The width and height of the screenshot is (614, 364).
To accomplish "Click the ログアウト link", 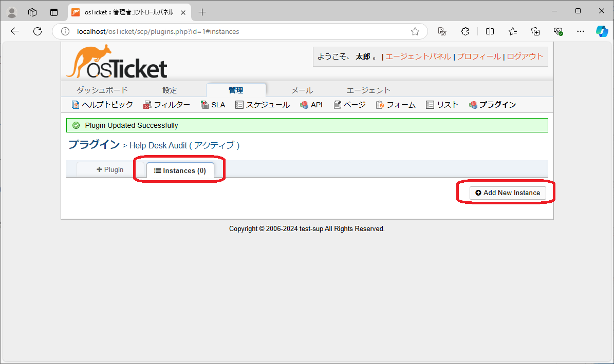I will (x=525, y=56).
